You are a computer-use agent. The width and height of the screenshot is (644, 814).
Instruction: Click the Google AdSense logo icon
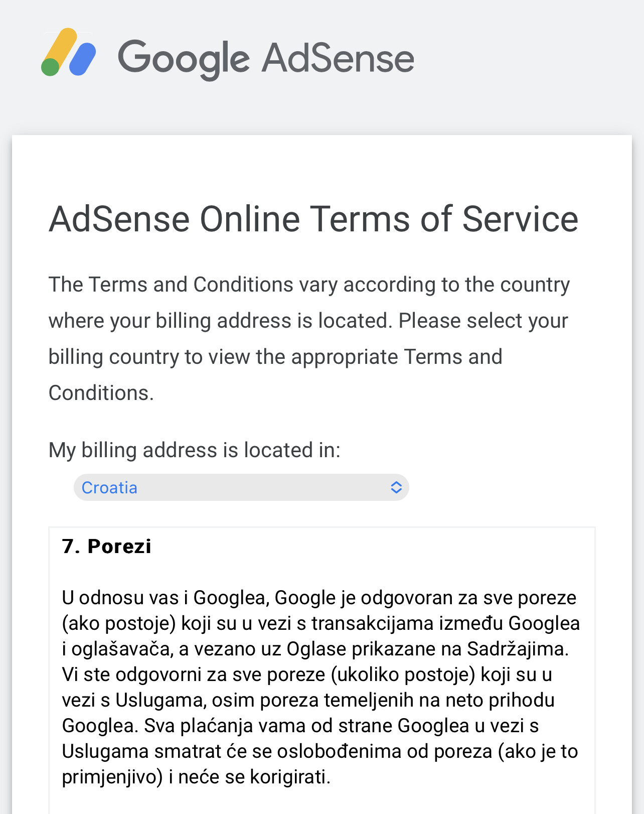[x=68, y=53]
